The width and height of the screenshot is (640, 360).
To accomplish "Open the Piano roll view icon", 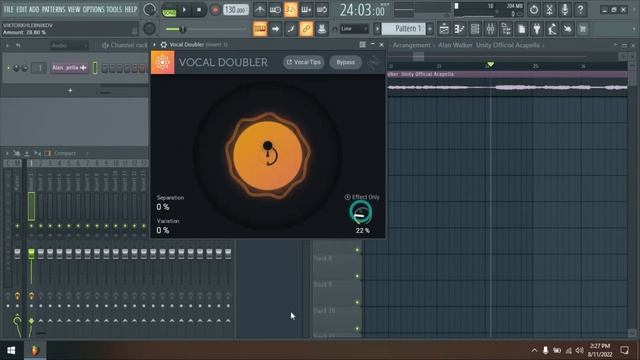I will (x=459, y=29).
